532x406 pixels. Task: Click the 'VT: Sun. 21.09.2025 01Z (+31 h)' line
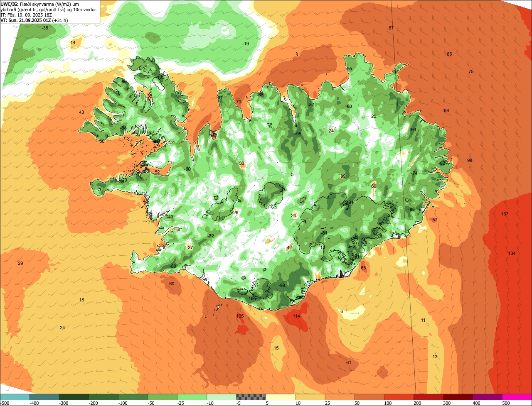(x=34, y=20)
